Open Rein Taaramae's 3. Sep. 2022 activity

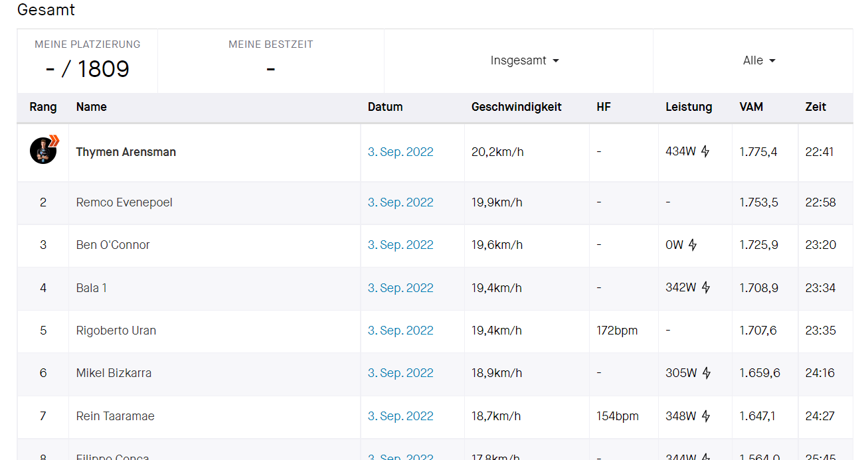point(400,416)
